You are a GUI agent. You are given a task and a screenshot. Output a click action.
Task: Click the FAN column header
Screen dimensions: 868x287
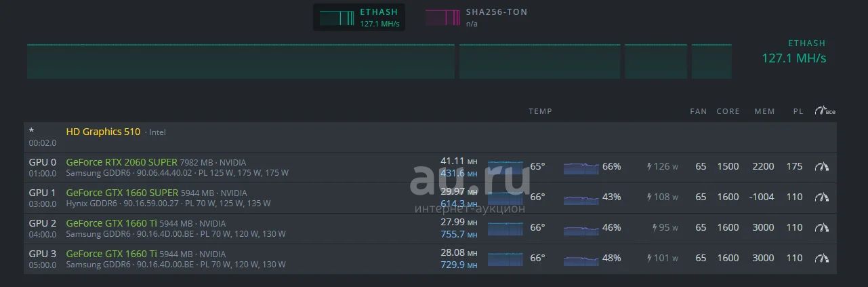(x=698, y=111)
